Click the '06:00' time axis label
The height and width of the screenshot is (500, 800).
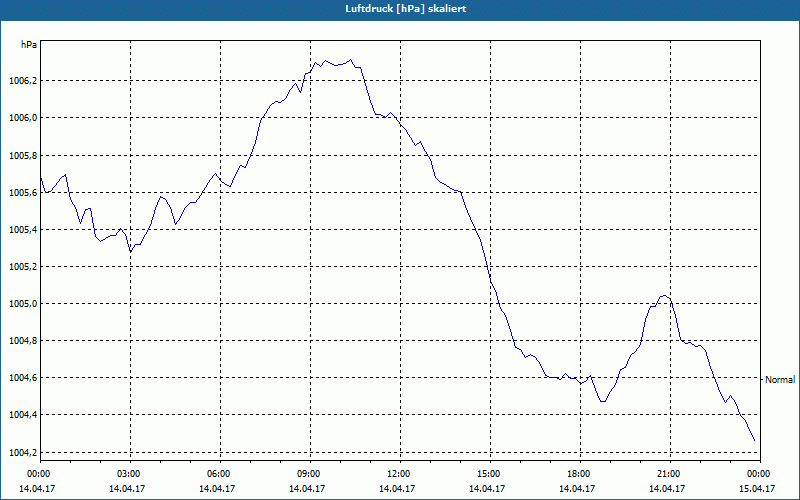pyautogui.click(x=220, y=473)
